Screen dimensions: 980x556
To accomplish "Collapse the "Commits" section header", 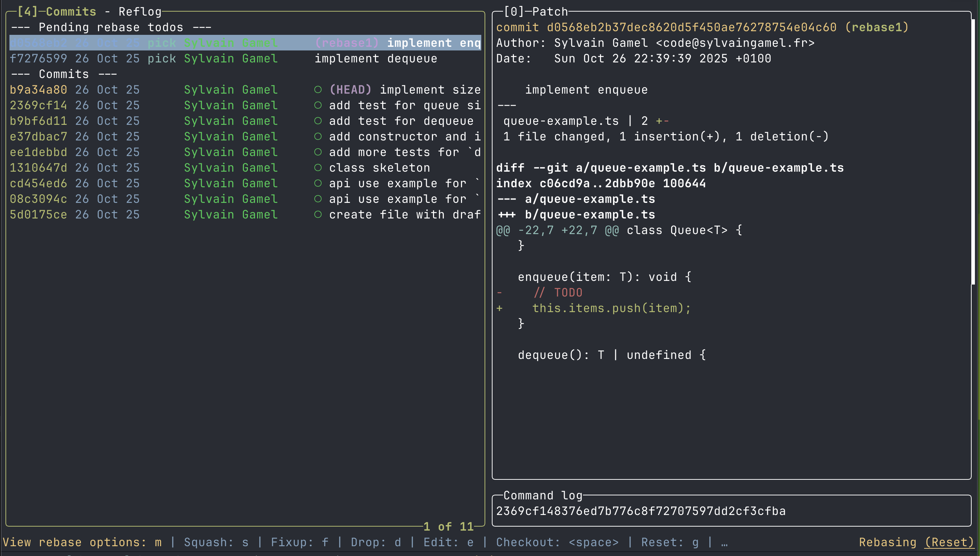I will click(64, 74).
